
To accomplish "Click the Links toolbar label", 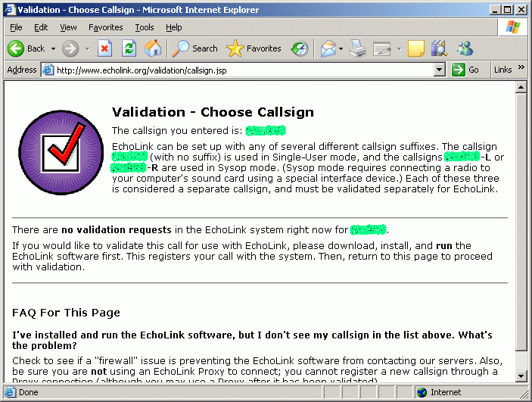I will point(502,70).
